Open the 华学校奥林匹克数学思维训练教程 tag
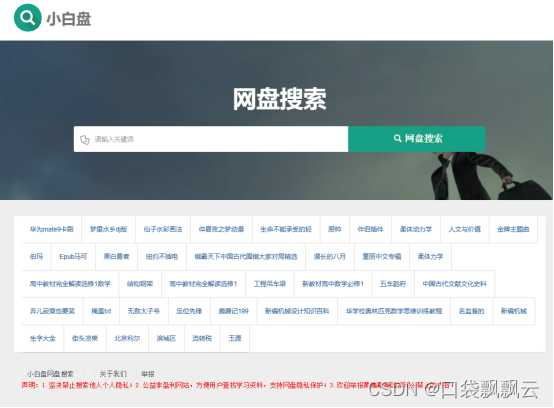 click(x=394, y=311)
